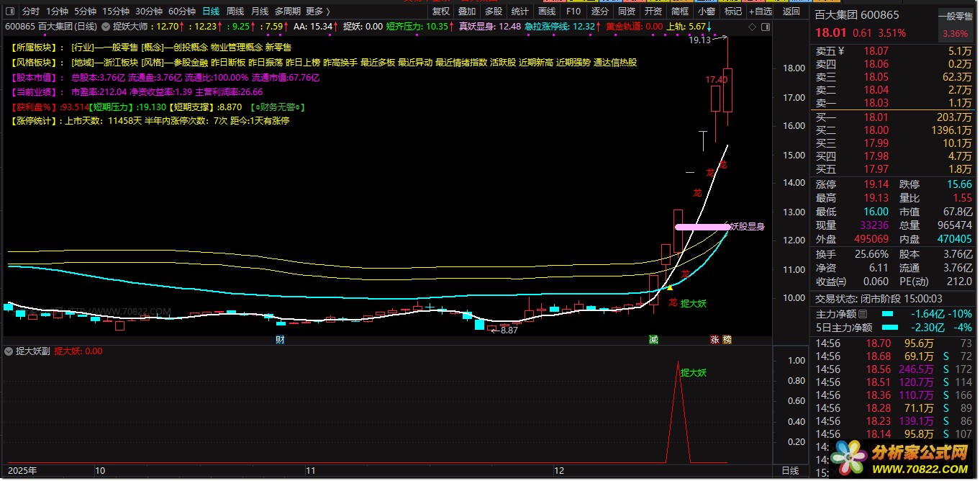Add the stock with +自选 button
The width and height of the screenshot is (980, 481).
(760, 12)
